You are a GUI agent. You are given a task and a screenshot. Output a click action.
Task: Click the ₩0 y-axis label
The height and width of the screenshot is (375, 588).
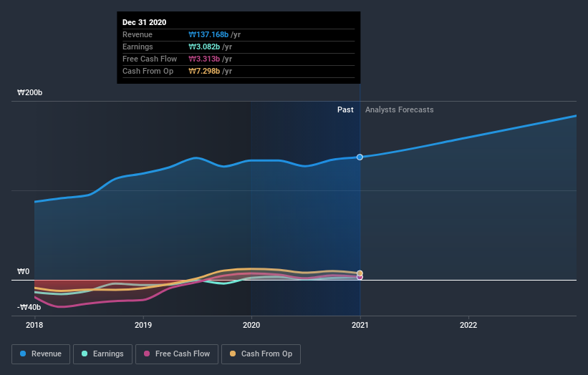pos(23,271)
